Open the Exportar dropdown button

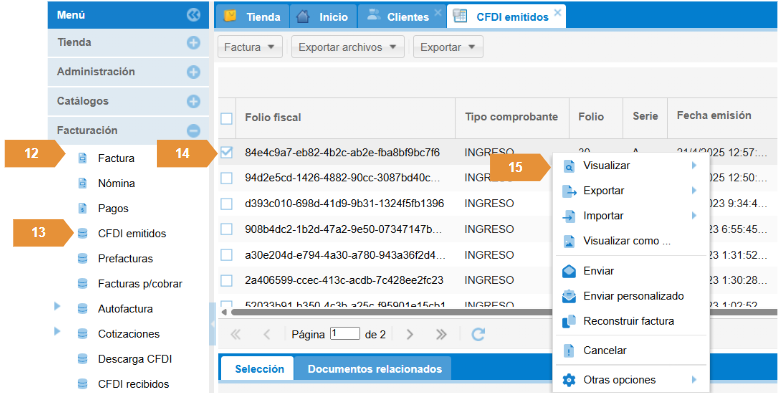[x=448, y=47]
